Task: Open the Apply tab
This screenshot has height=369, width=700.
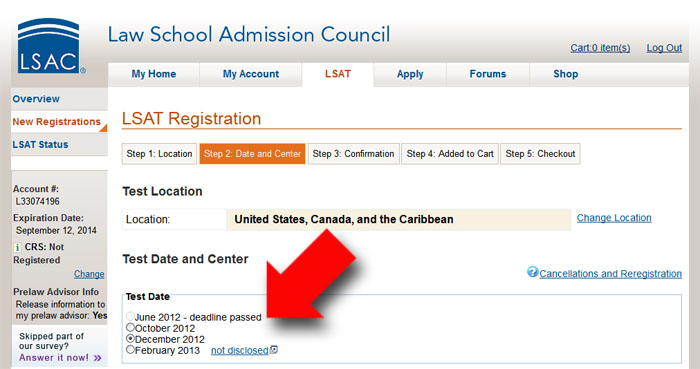Action: 410,74
